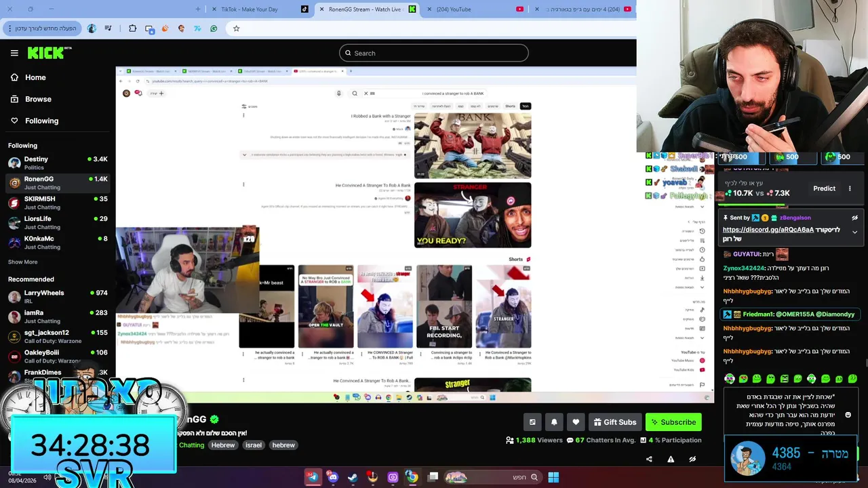Open Chrome from the taskbar
The width and height of the screenshot is (868, 488).
click(x=412, y=477)
